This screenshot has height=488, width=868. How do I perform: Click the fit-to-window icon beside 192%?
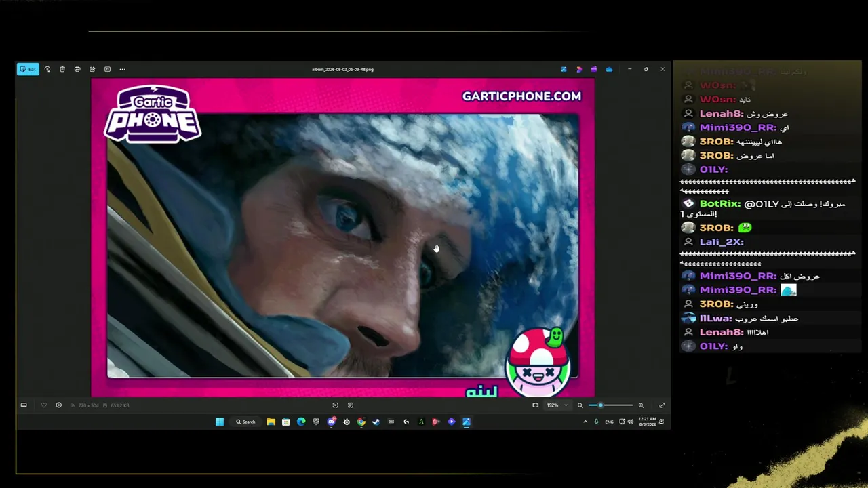tap(536, 405)
